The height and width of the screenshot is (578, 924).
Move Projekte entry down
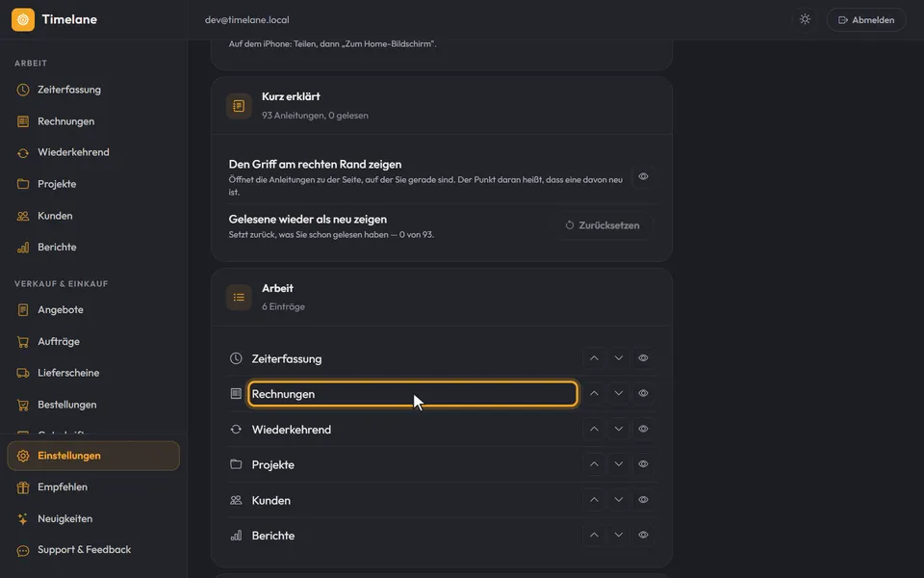pos(618,464)
